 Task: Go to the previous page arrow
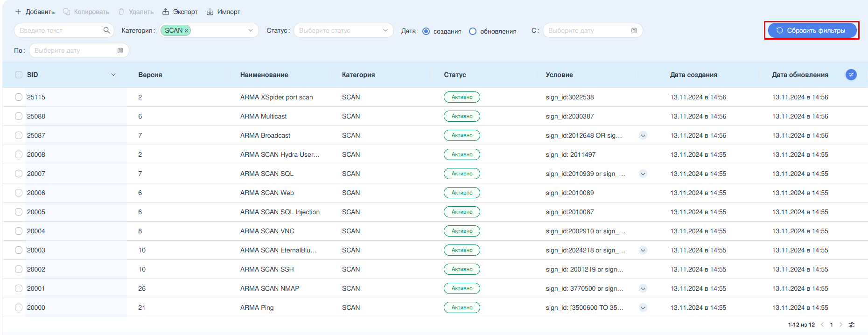click(x=822, y=325)
